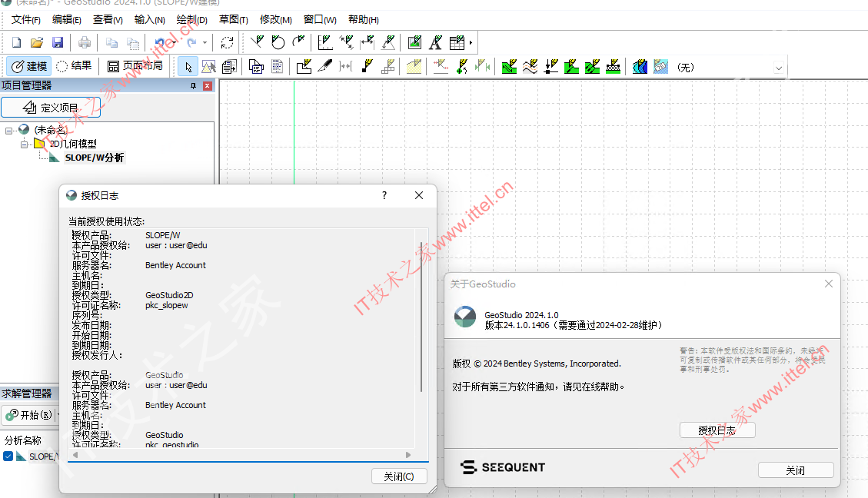Click the draw materials green icon
868x498 pixels.
tap(509, 67)
